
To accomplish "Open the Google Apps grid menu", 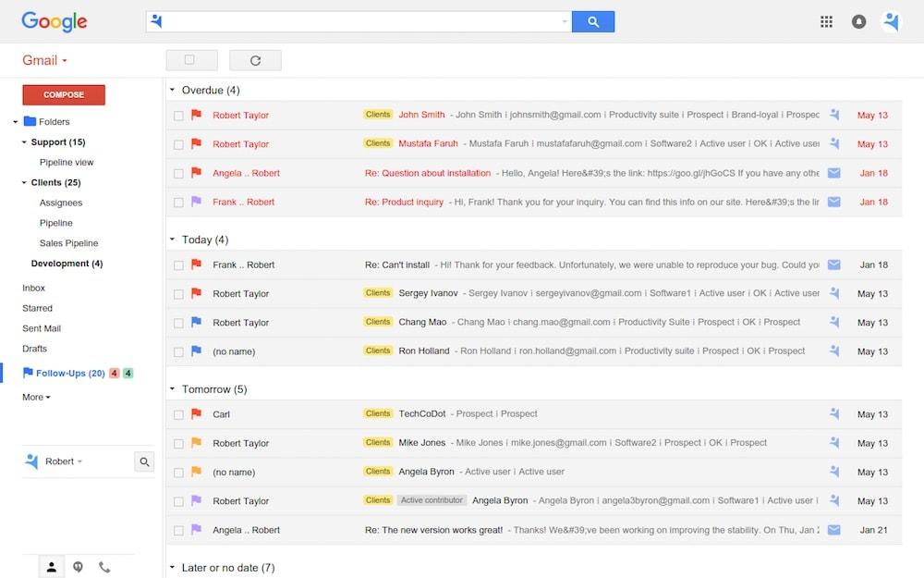I will [826, 20].
